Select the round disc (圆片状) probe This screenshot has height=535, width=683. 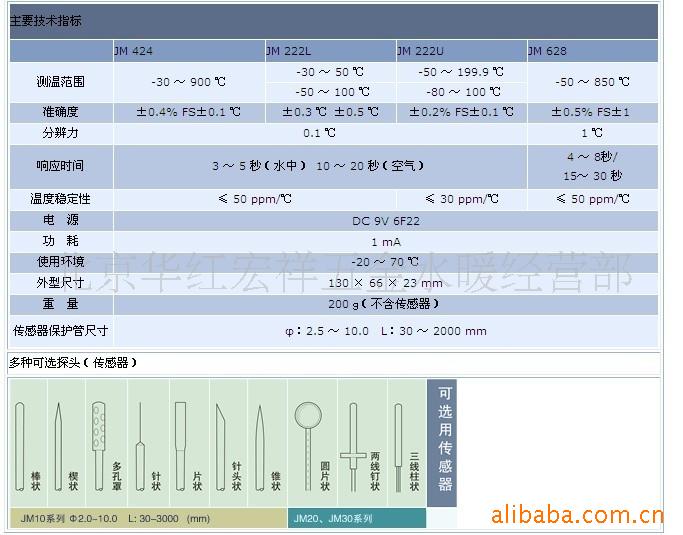308,447
